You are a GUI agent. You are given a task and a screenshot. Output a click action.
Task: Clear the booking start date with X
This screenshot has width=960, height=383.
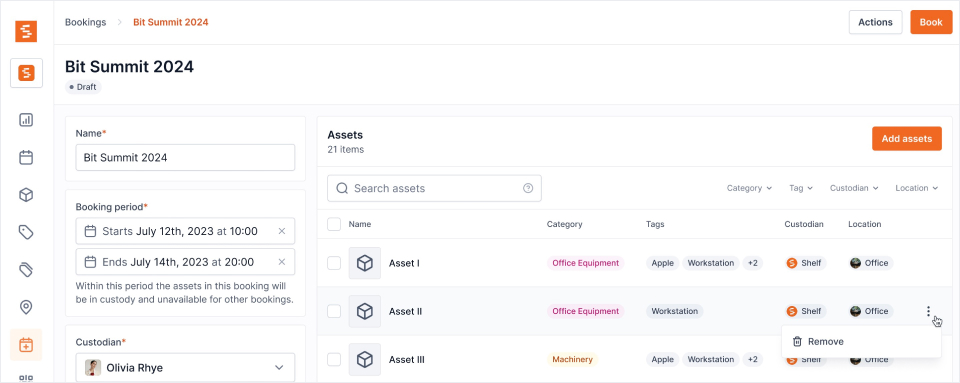tap(282, 231)
